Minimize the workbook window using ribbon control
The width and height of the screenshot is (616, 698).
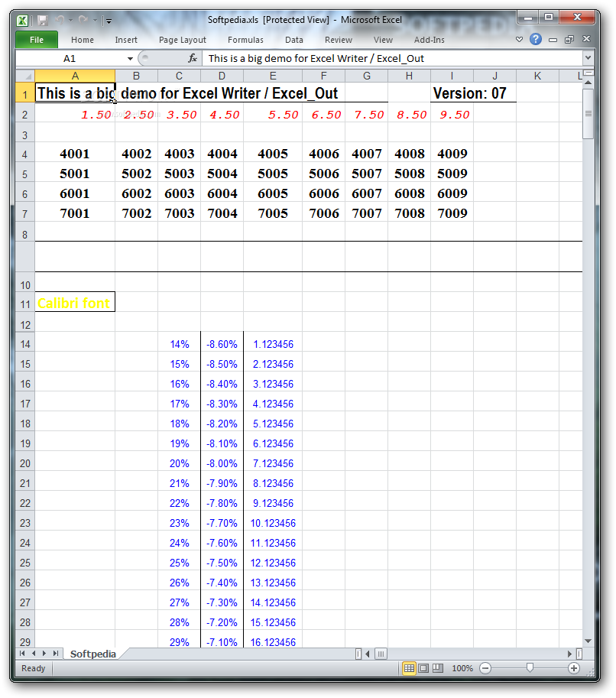pos(553,40)
